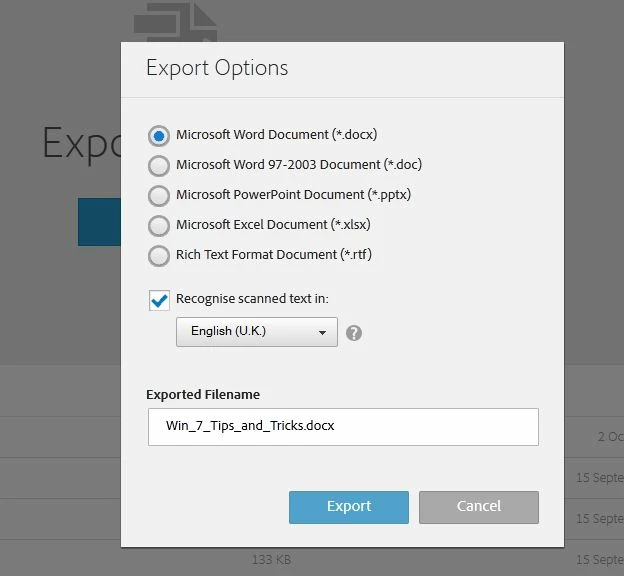This screenshot has width=624, height=576.
Task: Click the 133 KB file size text
Action: [x=271, y=560]
